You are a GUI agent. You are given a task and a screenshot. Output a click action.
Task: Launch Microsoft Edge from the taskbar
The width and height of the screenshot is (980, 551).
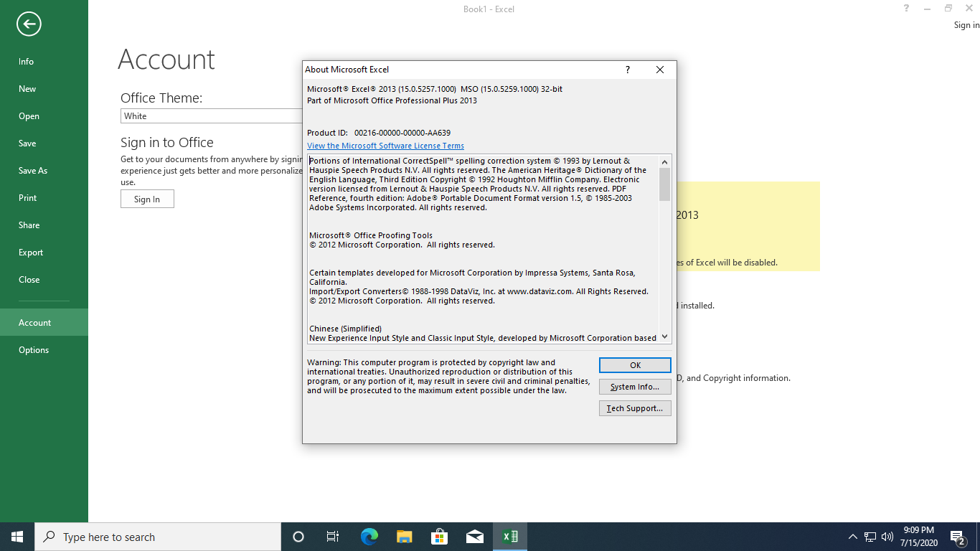click(369, 537)
